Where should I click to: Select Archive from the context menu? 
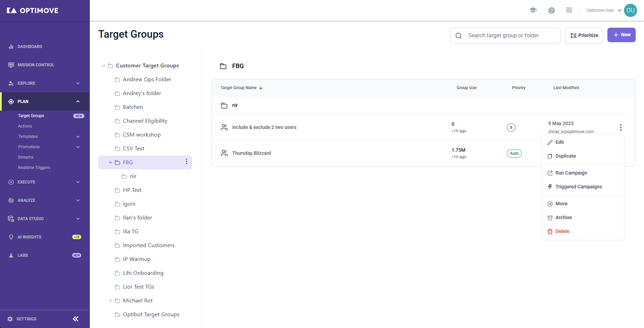(583, 218)
